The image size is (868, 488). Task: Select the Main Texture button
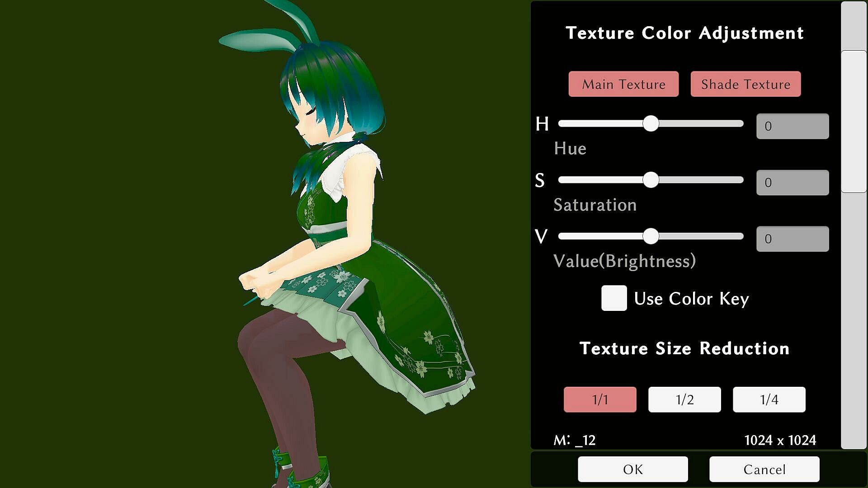(623, 84)
